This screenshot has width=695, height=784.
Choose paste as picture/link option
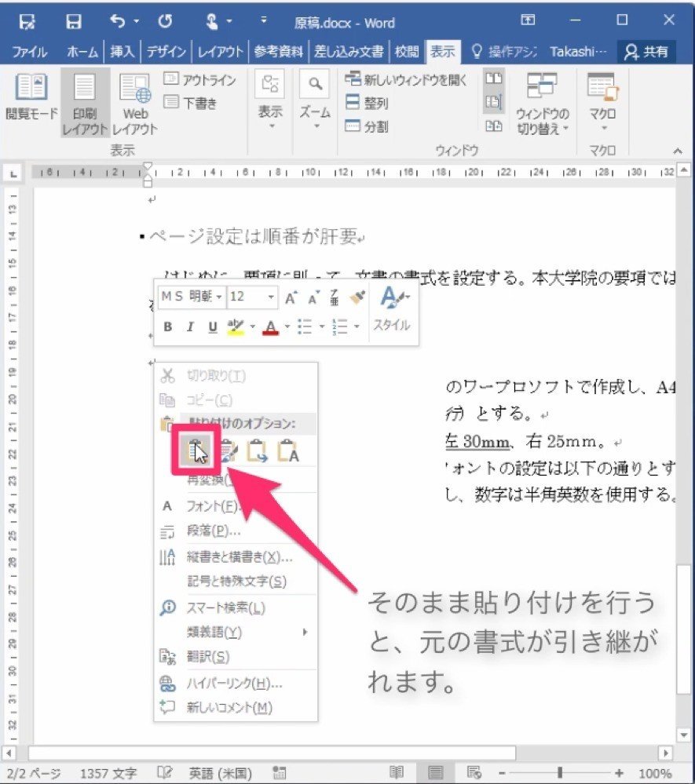click(258, 451)
